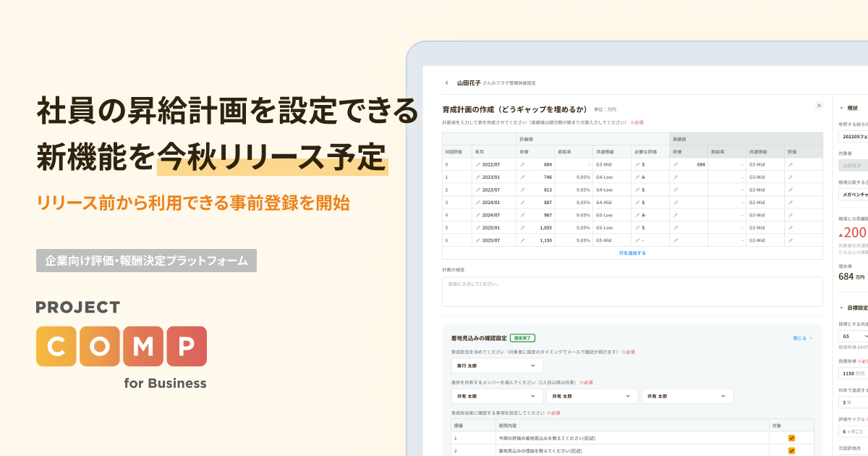Viewport: 868px width, 456px height.
Task: Click the actual 評価 pencil icon in row 0
Action: pos(791,165)
